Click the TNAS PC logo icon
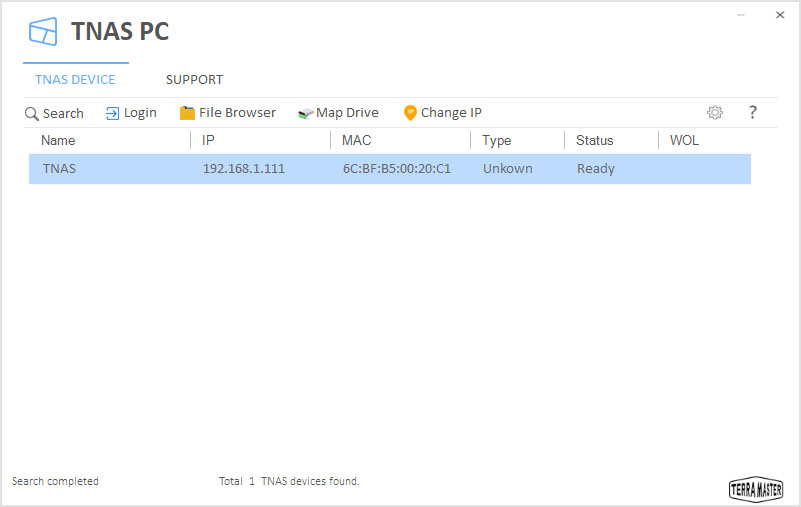The image size is (801, 507). 43,31
